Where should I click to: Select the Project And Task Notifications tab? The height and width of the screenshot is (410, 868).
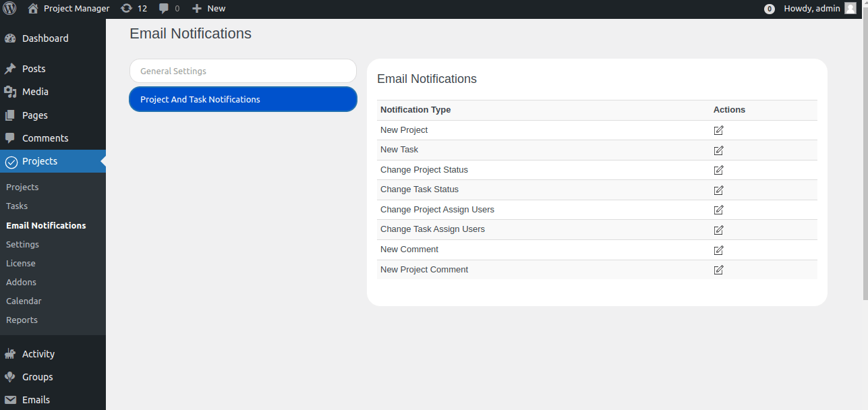point(243,99)
